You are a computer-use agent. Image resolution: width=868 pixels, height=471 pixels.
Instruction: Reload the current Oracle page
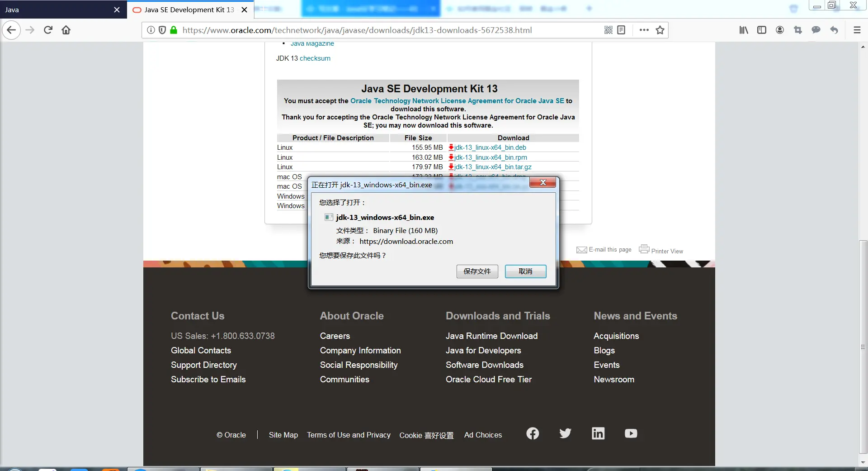[x=48, y=30]
